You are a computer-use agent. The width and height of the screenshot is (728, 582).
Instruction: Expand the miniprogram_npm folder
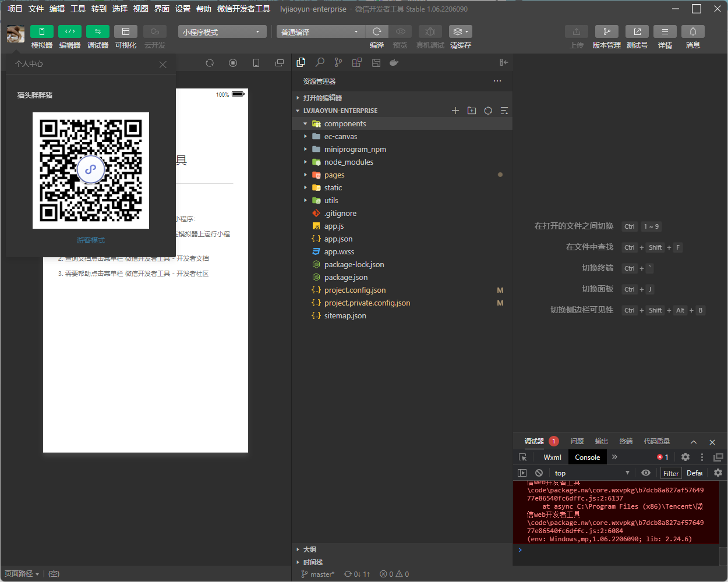point(402,149)
